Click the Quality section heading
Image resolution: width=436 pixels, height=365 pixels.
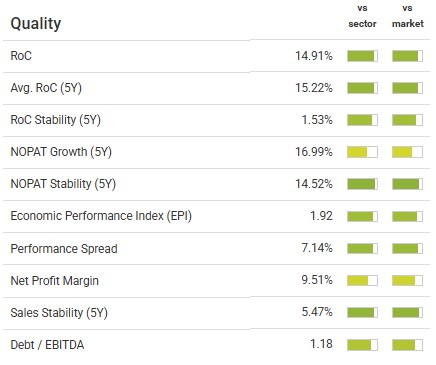(36, 24)
